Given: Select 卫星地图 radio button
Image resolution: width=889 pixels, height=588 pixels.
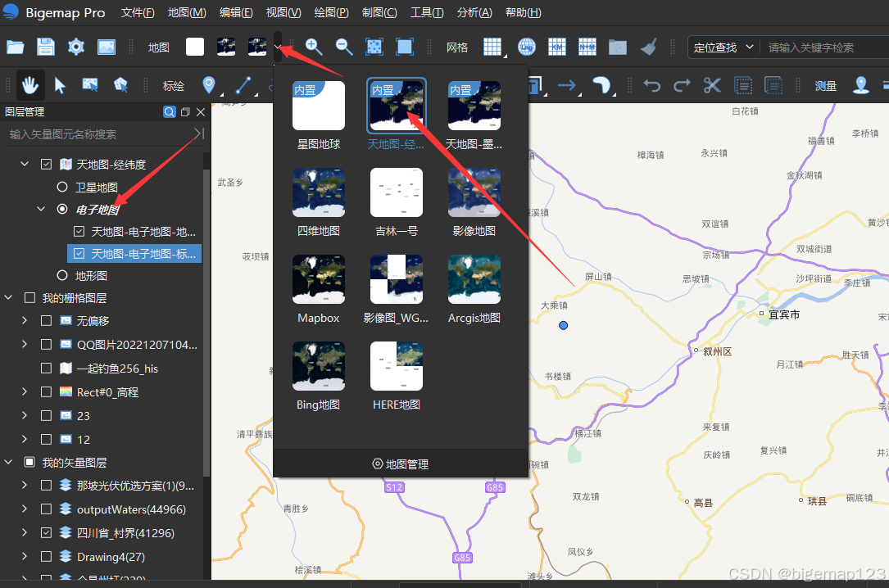Looking at the screenshot, I should [62, 187].
